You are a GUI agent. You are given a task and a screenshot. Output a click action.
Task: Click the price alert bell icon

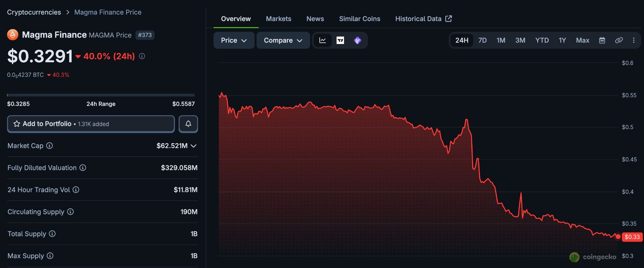[188, 124]
